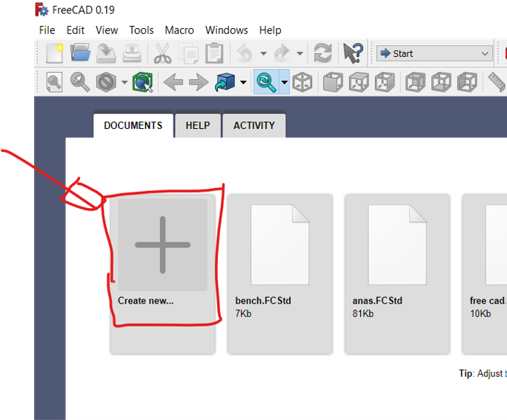Switch to the HELP tab
This screenshot has width=507, height=420.
(198, 126)
